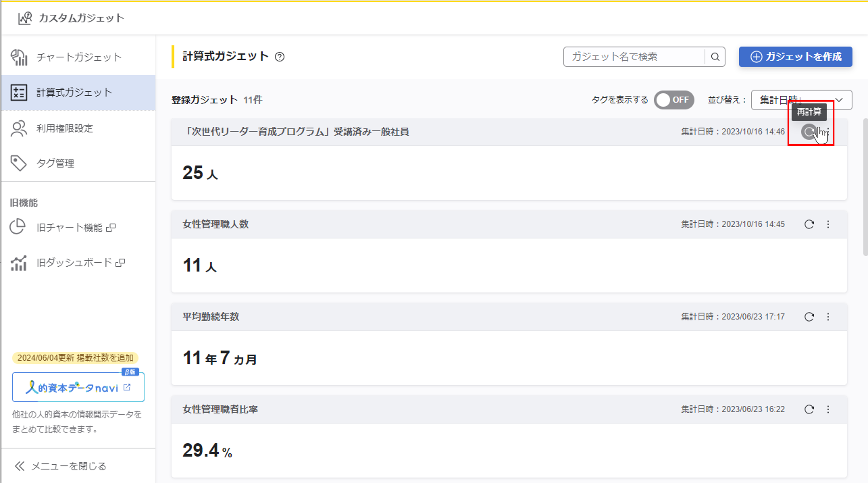868x483 pixels.
Task: Open 人的資本データnavi link
Action: [78, 387]
